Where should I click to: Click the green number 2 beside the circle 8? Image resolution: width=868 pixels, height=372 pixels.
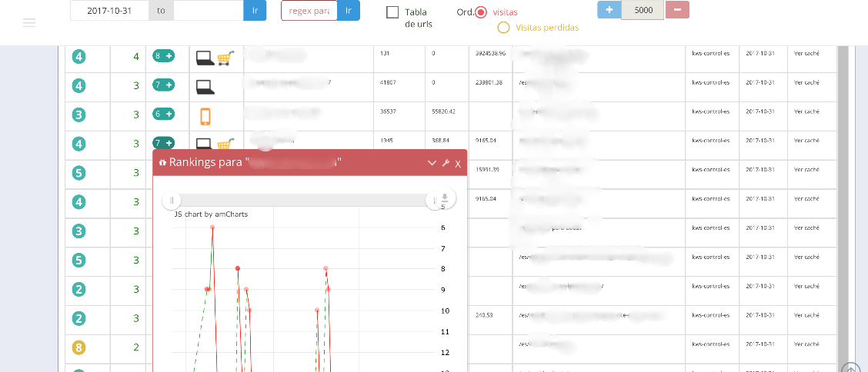click(x=136, y=347)
